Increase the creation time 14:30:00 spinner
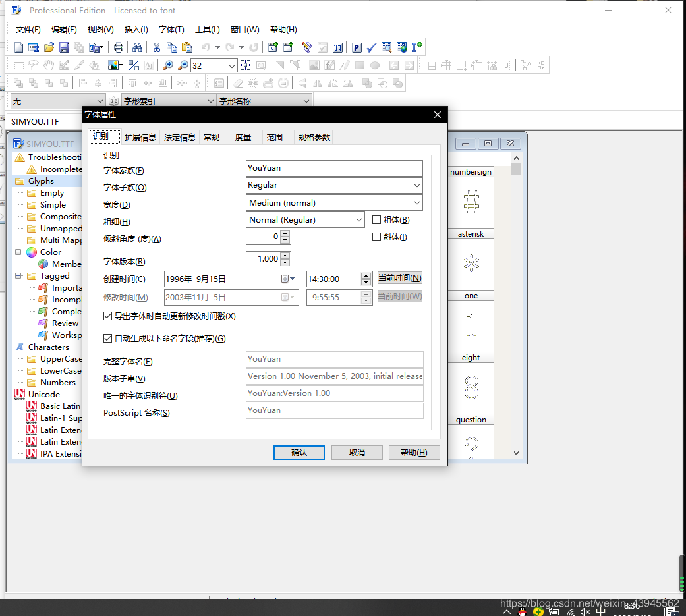686x616 pixels. [366, 275]
